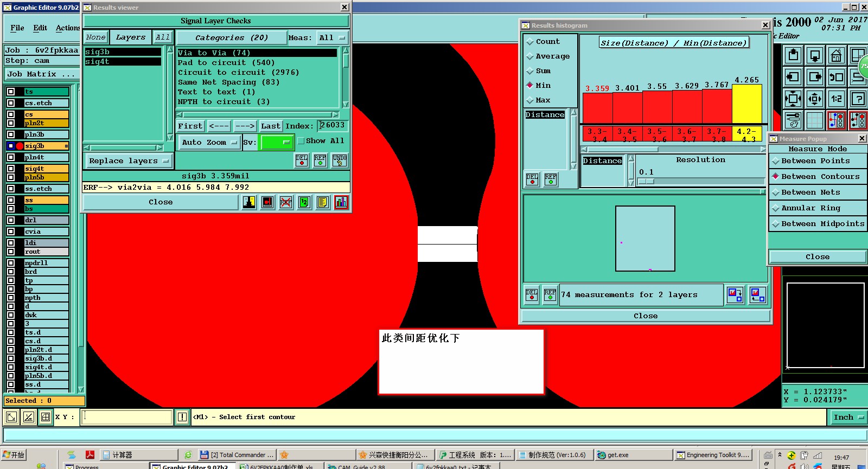Select the Average radio in Results histogram

click(x=530, y=56)
